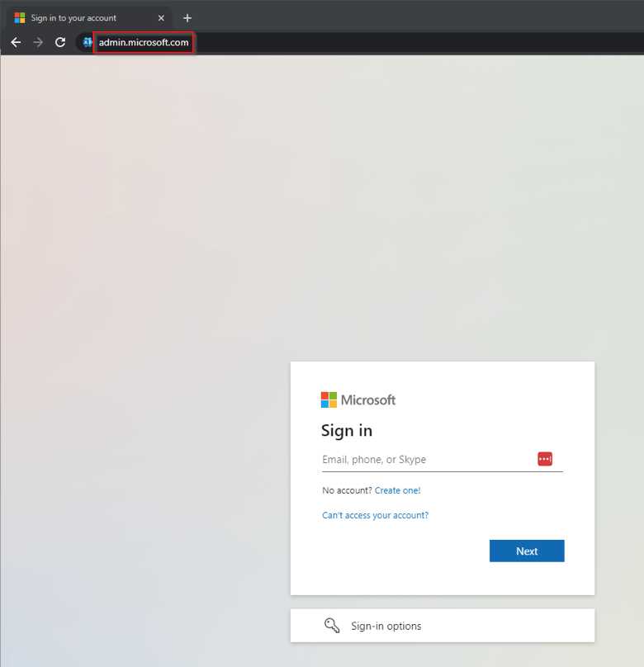Screen dimensions: 644x667
Task: Open the 'Sign-in options' panel
Action: 443,626
